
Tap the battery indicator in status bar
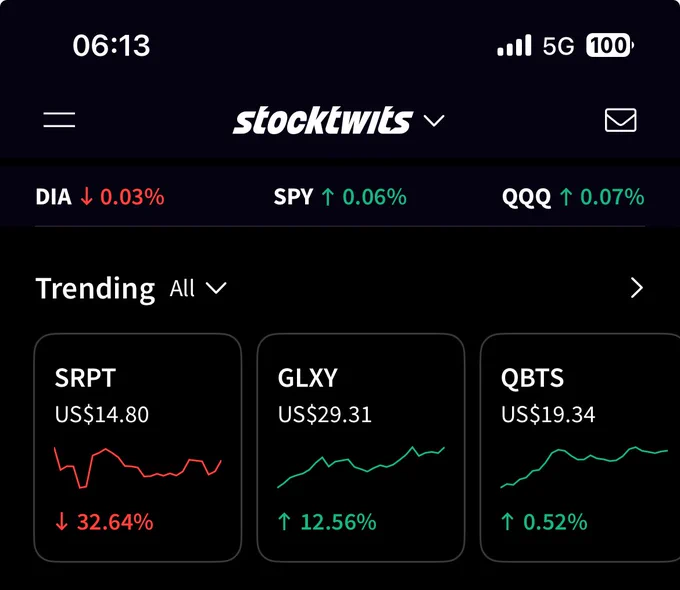point(609,45)
